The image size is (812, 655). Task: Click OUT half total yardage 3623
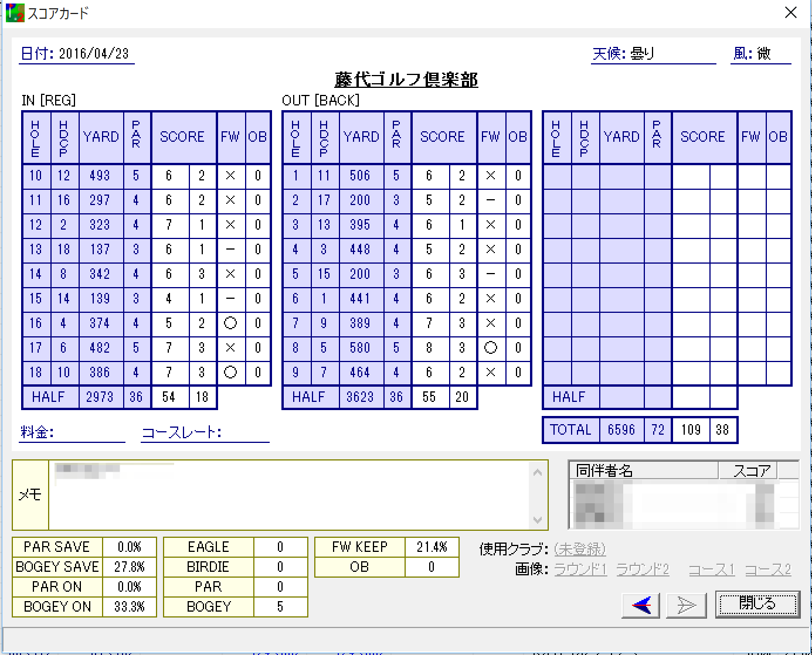coord(360,397)
